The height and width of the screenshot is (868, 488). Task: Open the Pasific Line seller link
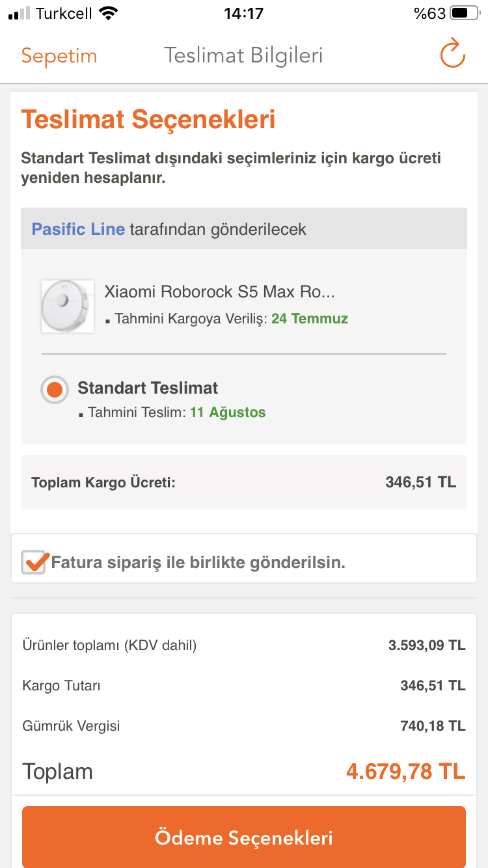(78, 229)
